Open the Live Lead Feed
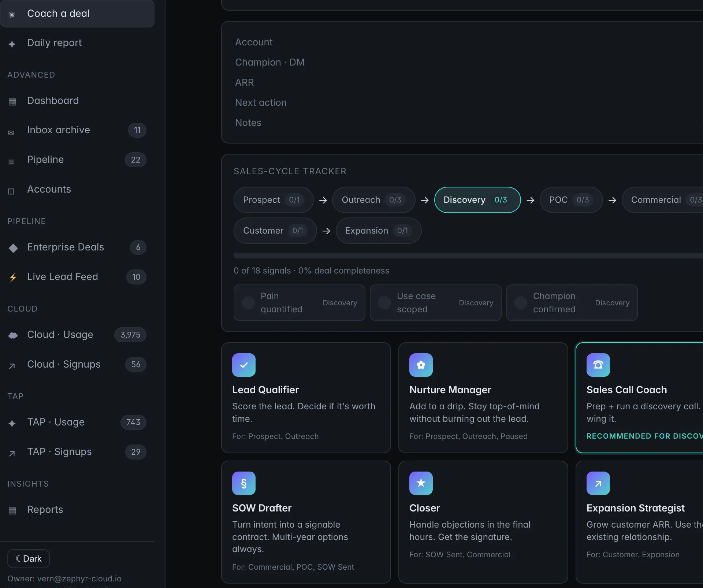This screenshot has width=703, height=588. point(77,277)
